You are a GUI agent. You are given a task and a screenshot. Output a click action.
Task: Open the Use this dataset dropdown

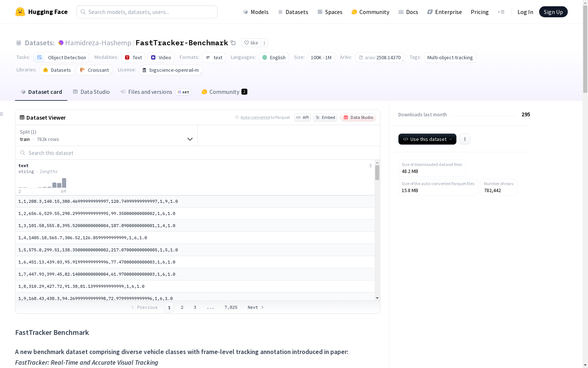[427, 139]
